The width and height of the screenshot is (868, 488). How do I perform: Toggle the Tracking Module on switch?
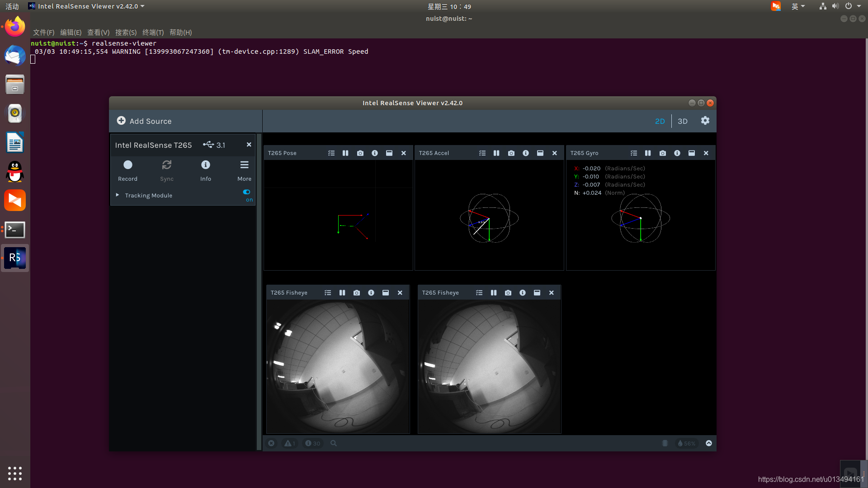pos(246,192)
